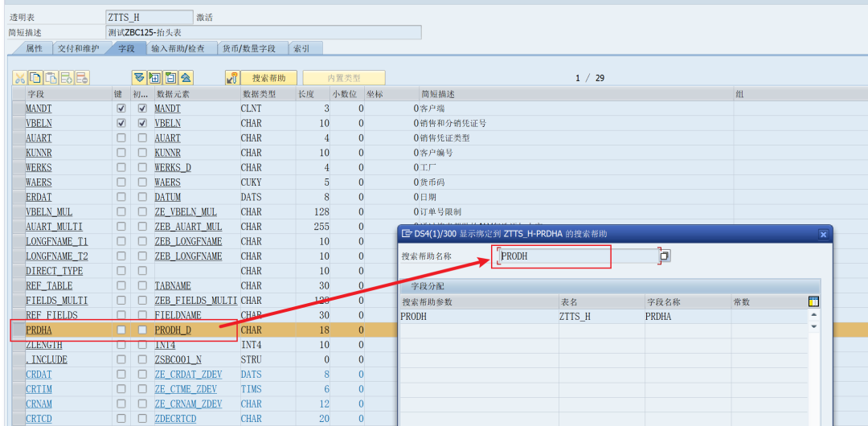
Task: Click the short description field 测试ZBC125-抬头表
Action: (x=264, y=32)
